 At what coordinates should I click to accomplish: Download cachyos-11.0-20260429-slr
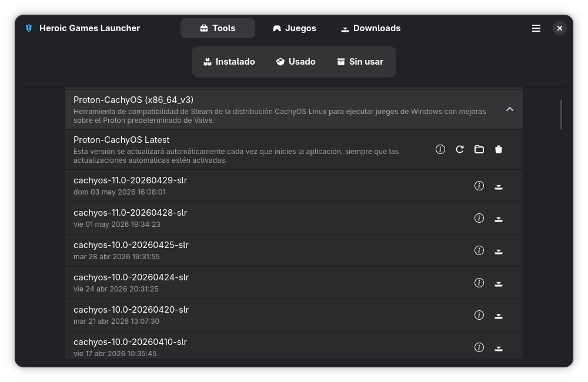(499, 186)
